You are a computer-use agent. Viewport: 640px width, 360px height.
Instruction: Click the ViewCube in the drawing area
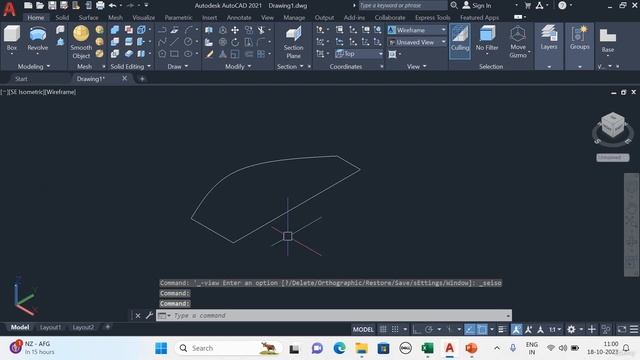point(613,124)
